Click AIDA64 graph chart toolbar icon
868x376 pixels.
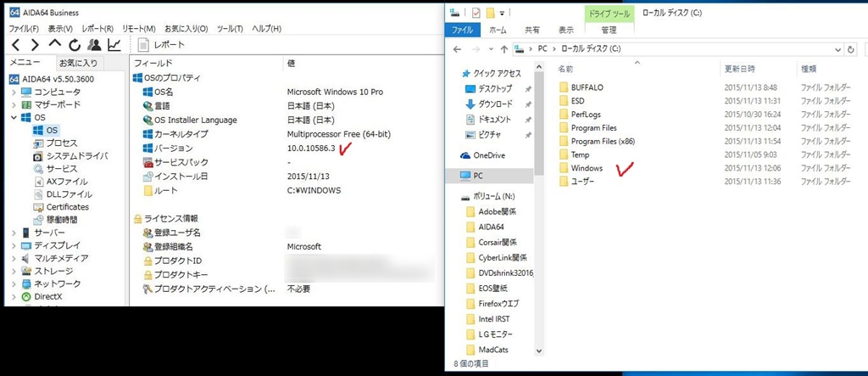click(x=114, y=45)
